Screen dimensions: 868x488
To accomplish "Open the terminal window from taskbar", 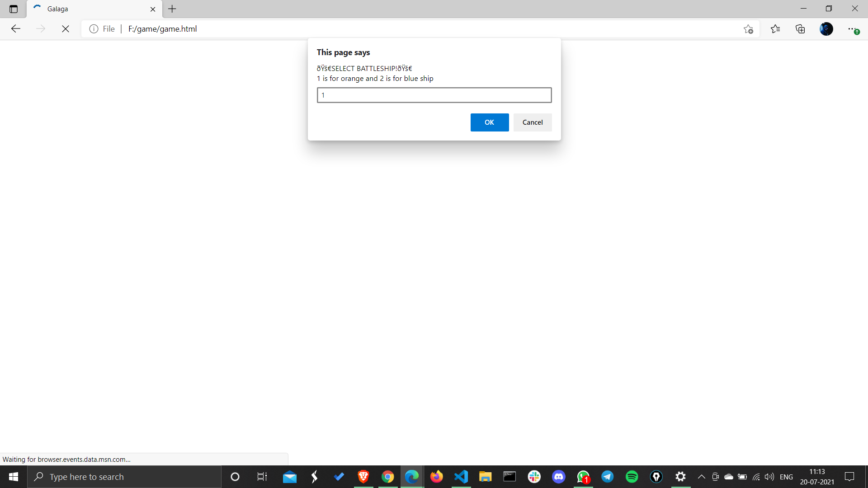I will (x=509, y=477).
